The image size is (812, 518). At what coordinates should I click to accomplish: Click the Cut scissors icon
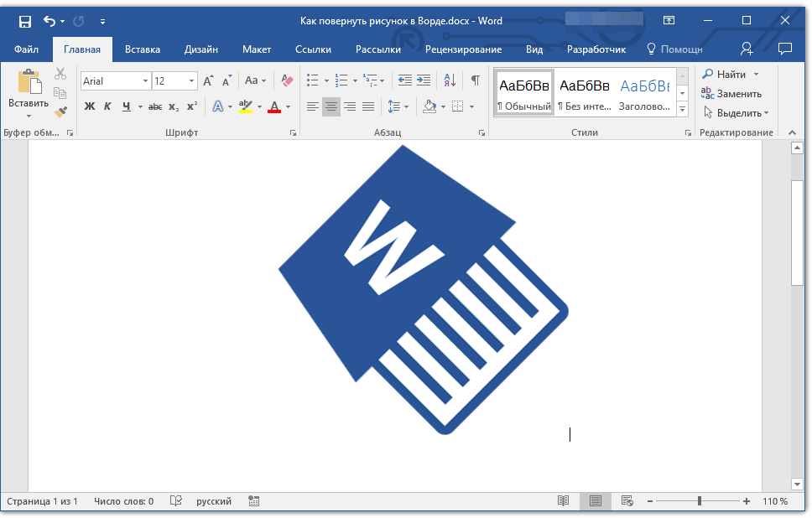tap(60, 74)
